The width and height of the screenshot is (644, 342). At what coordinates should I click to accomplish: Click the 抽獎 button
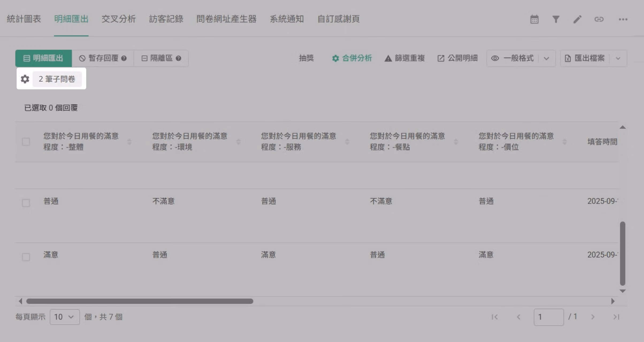coord(306,58)
